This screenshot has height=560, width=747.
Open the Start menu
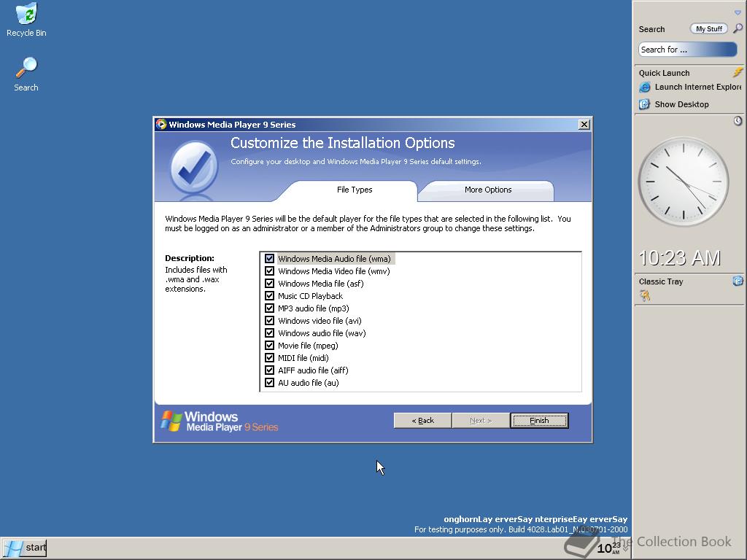tap(24, 548)
